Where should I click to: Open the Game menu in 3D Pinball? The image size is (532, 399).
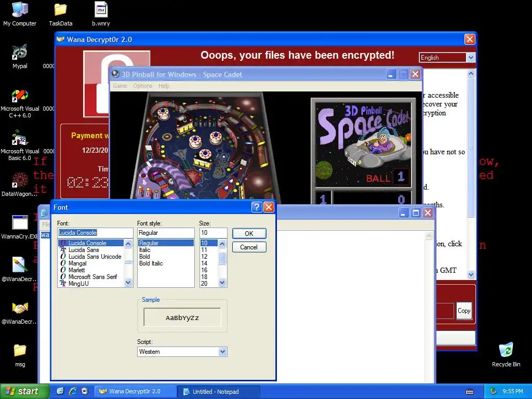120,86
